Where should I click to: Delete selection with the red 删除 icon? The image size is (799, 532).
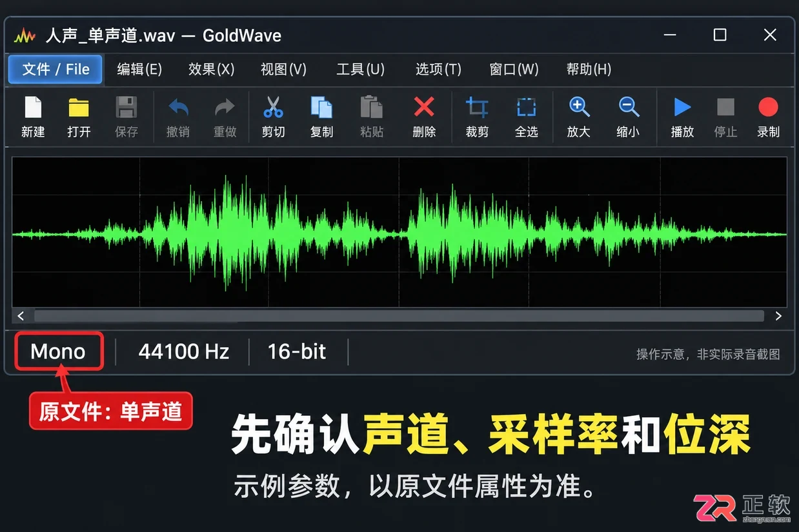click(424, 107)
